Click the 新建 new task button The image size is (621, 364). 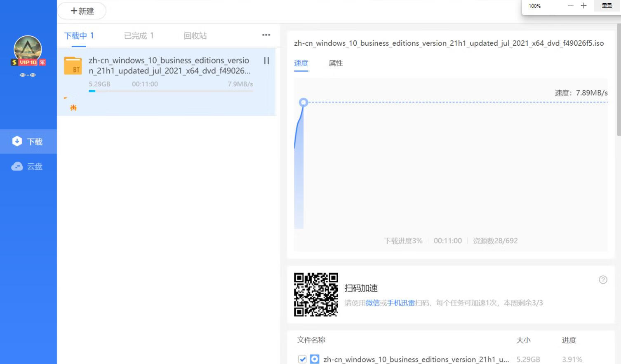point(82,11)
